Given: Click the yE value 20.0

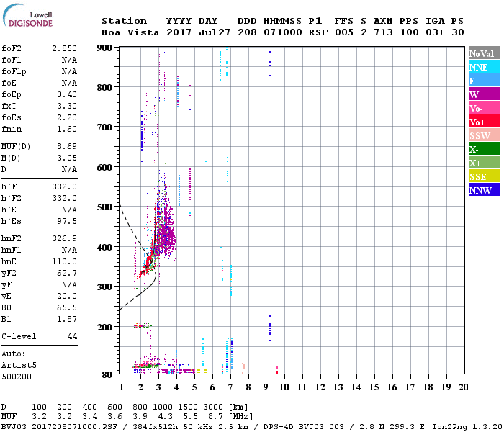Looking at the screenshot, I should click(x=67, y=297).
